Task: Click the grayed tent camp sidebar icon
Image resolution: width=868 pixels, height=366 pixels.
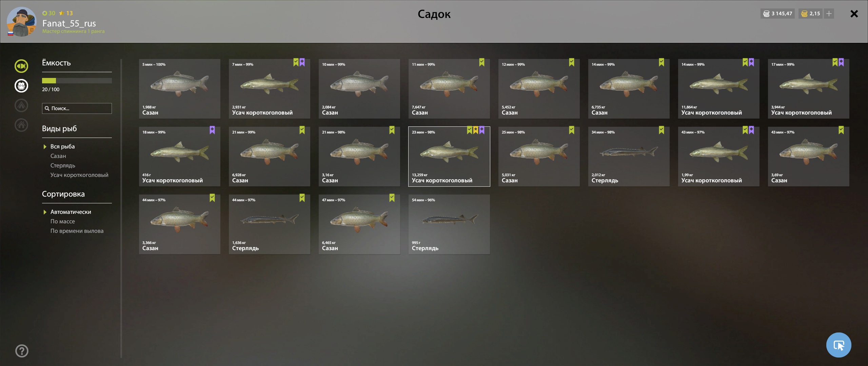Action: [x=21, y=105]
